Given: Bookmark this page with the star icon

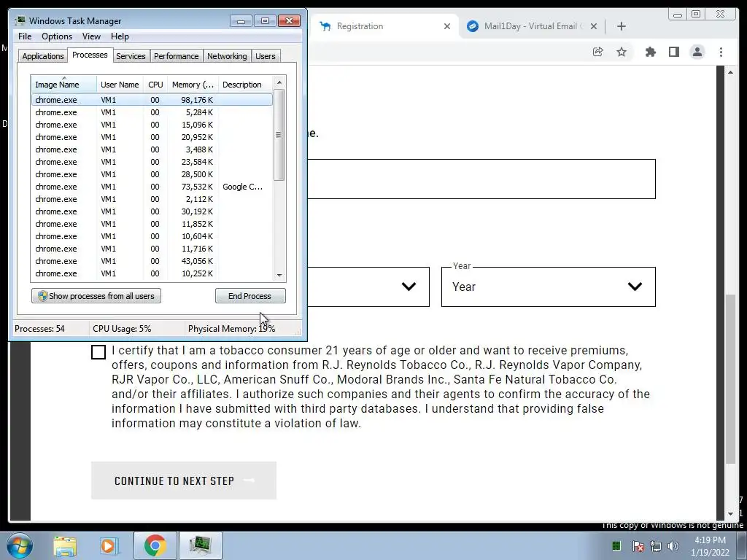Looking at the screenshot, I should tap(622, 52).
